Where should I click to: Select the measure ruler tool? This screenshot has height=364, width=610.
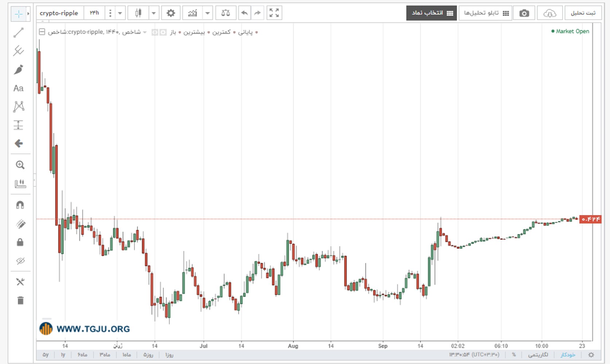coord(20,183)
